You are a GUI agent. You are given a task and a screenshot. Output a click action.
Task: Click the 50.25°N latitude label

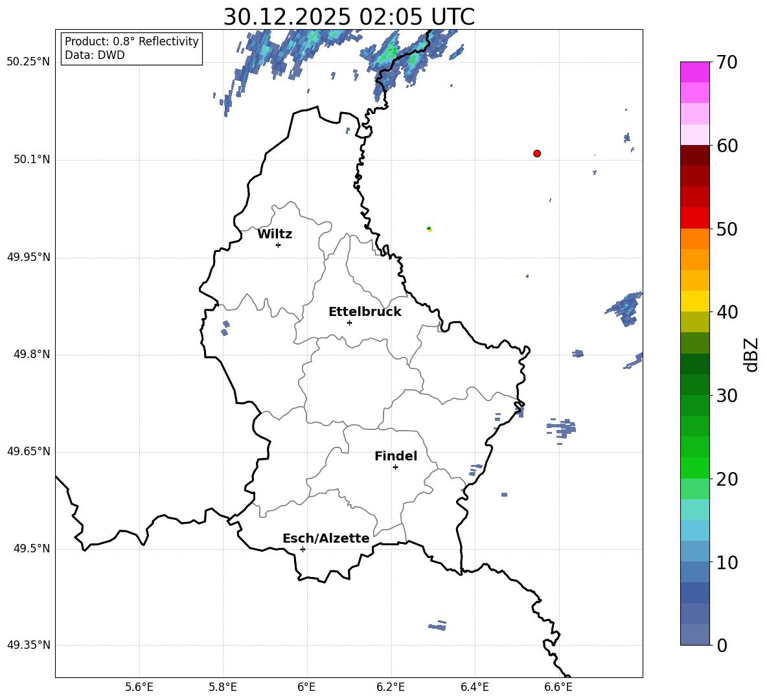(x=29, y=62)
